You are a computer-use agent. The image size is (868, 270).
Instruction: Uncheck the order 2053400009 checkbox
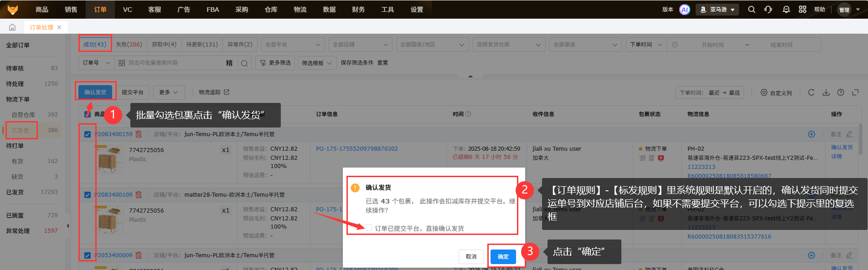point(88,255)
